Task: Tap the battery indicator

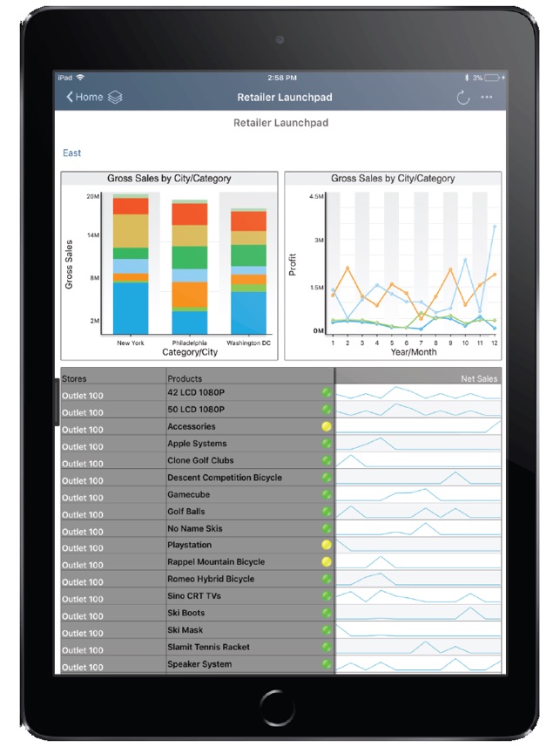Action: 492,78
